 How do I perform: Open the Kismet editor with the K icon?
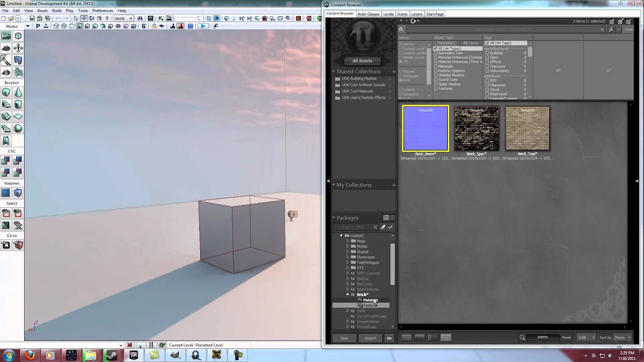tap(160, 18)
